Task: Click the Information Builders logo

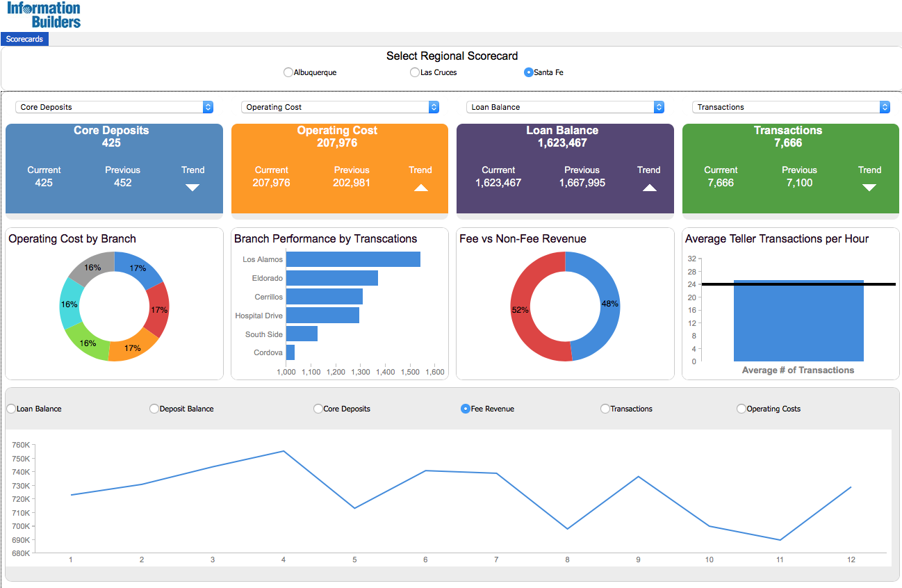Action: [44, 15]
